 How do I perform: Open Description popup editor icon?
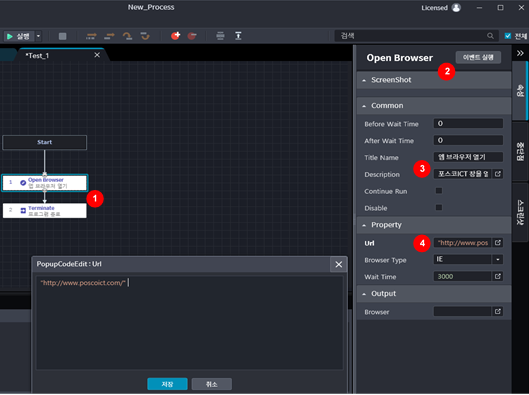pyautogui.click(x=498, y=174)
